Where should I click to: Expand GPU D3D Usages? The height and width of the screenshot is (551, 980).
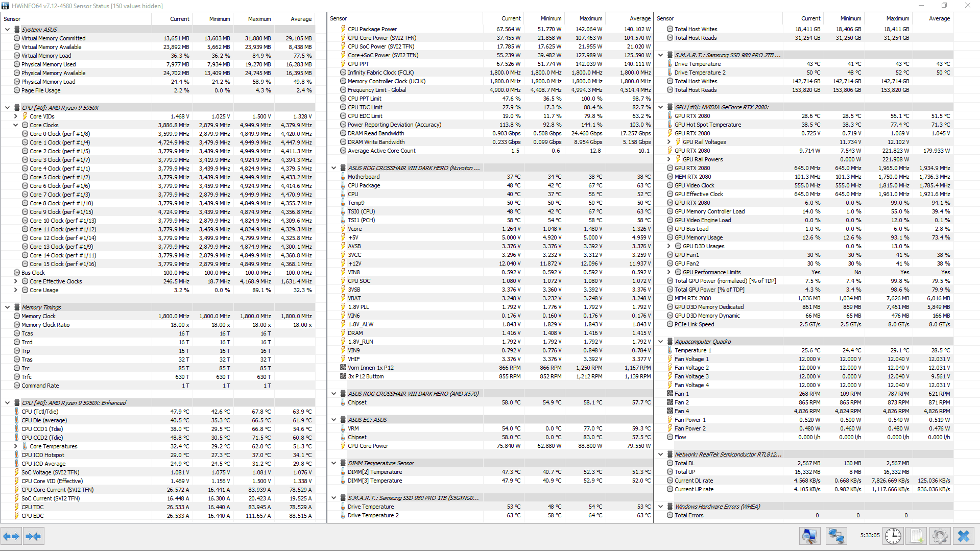point(669,246)
